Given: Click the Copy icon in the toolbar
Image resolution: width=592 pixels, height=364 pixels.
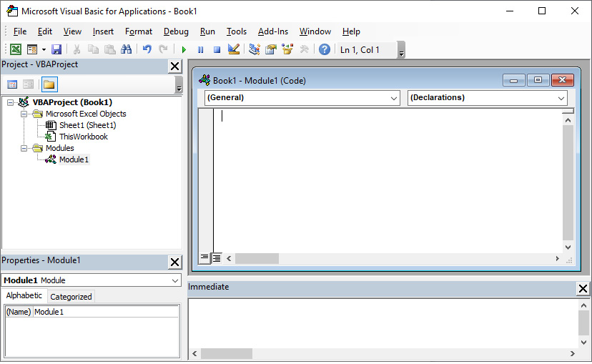Looking at the screenshot, I should [x=93, y=49].
